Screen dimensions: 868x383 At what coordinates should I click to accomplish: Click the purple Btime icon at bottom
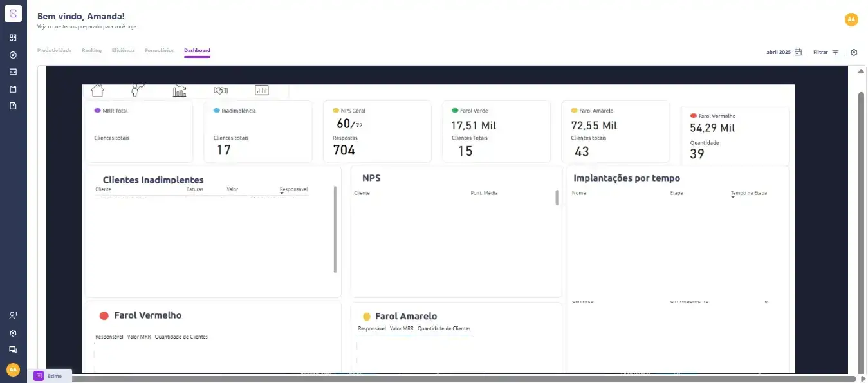point(39,375)
